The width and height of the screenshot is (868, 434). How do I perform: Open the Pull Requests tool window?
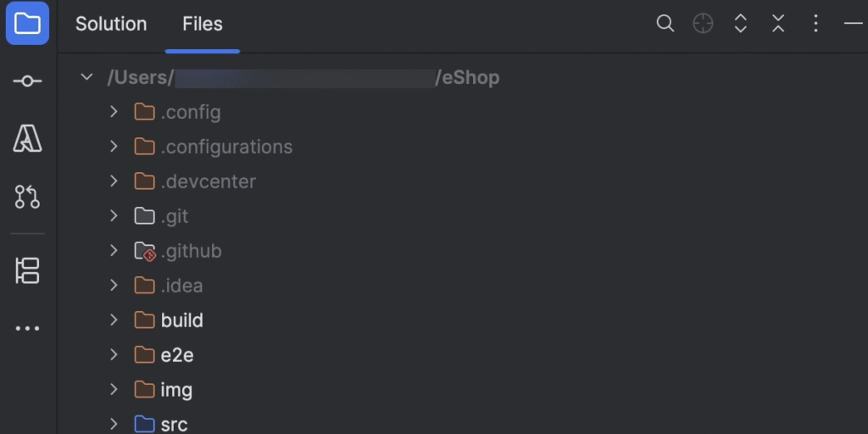point(27,197)
